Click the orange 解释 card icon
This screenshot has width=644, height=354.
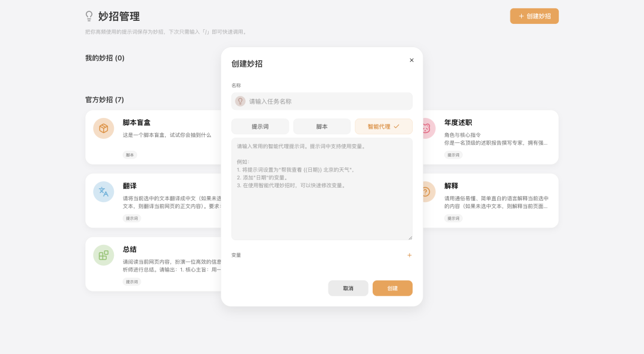coord(428,191)
